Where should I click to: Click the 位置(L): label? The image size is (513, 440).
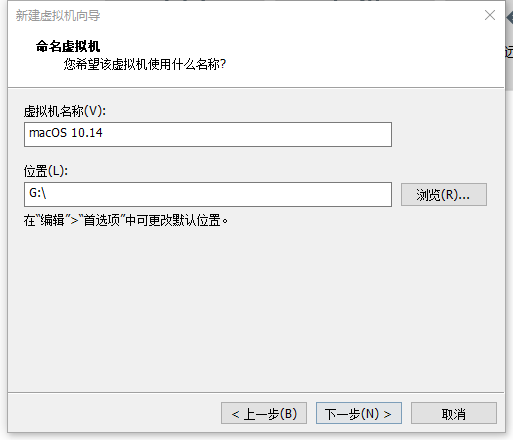46,171
